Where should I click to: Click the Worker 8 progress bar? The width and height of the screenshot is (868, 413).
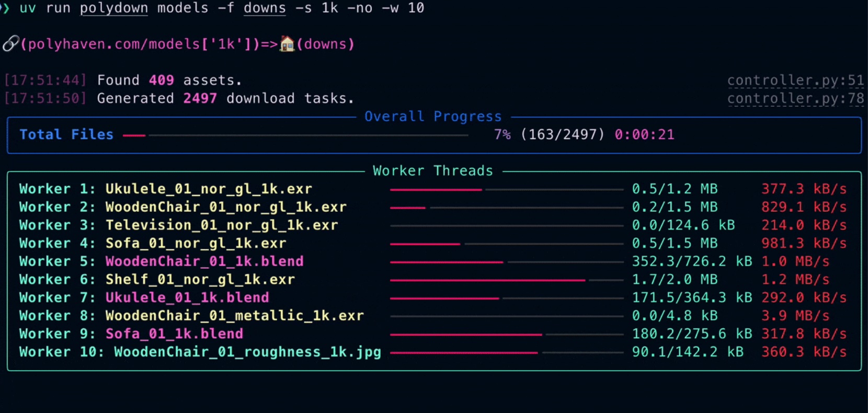(507, 316)
